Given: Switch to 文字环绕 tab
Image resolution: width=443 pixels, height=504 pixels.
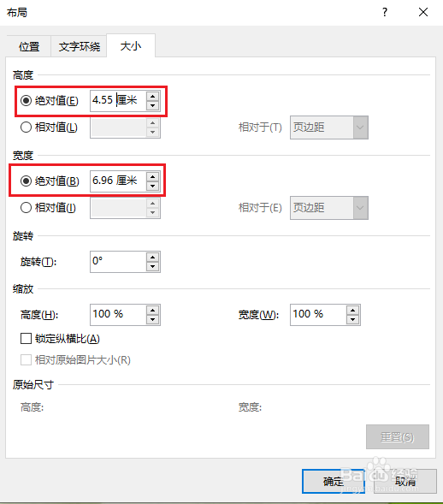Looking at the screenshot, I should (x=79, y=46).
